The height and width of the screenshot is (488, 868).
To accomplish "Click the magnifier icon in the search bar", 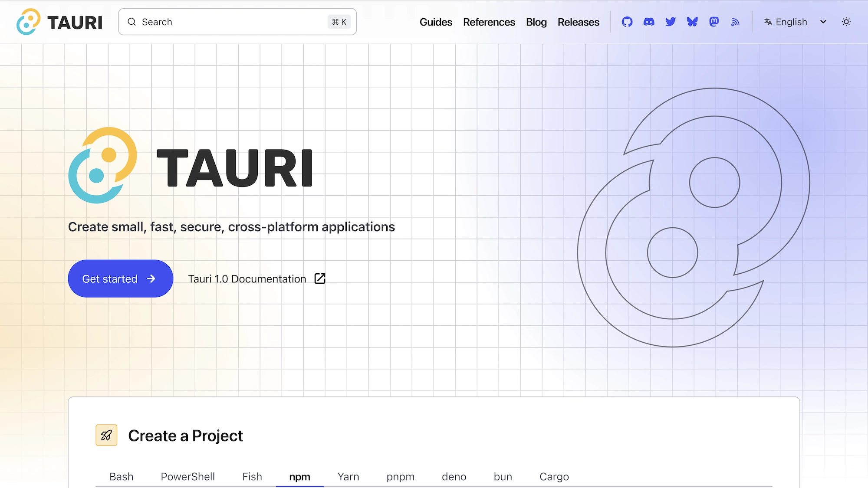I will (x=132, y=22).
